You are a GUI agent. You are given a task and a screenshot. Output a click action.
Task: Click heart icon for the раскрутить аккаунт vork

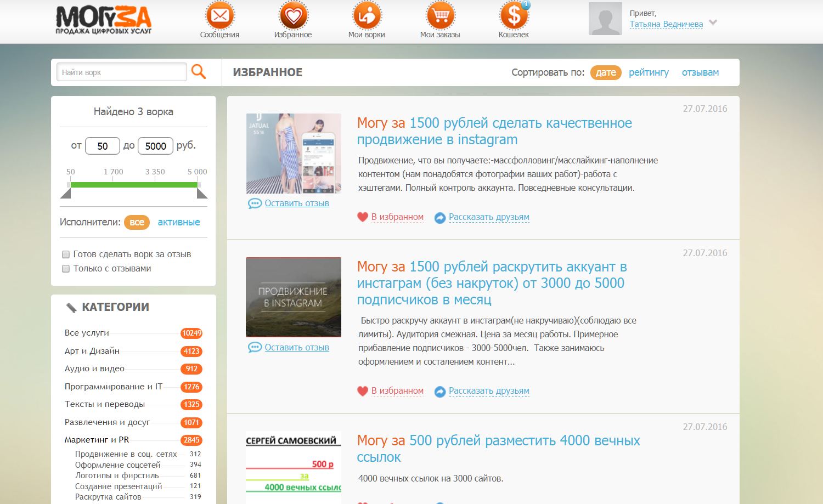[x=362, y=391]
